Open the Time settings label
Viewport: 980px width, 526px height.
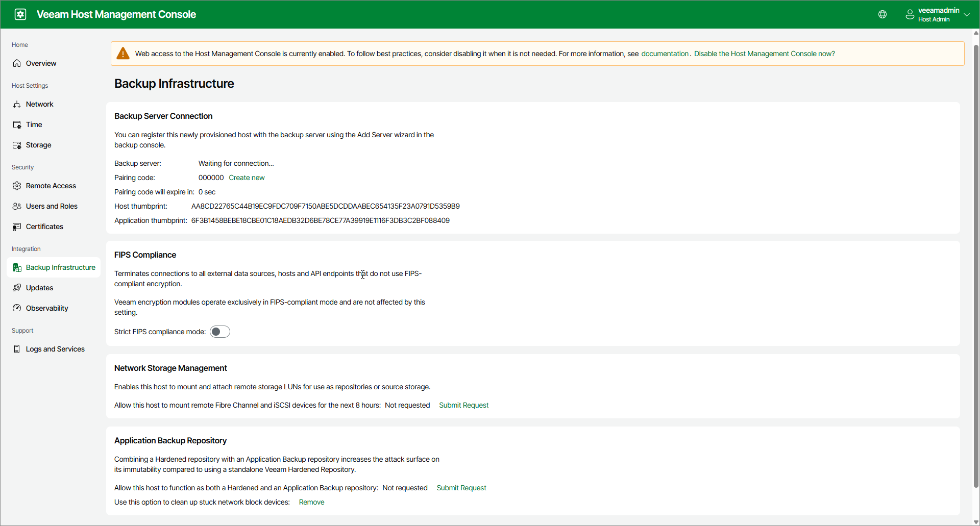[x=34, y=124]
